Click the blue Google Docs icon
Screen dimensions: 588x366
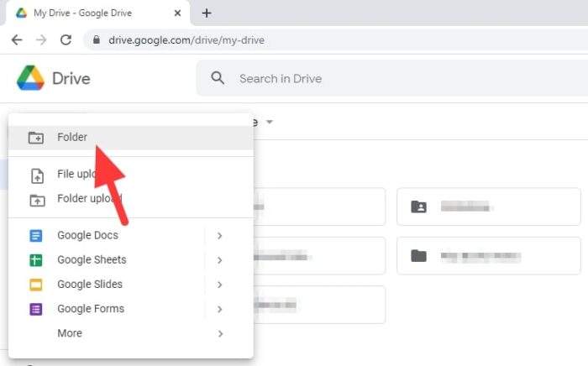click(x=36, y=236)
